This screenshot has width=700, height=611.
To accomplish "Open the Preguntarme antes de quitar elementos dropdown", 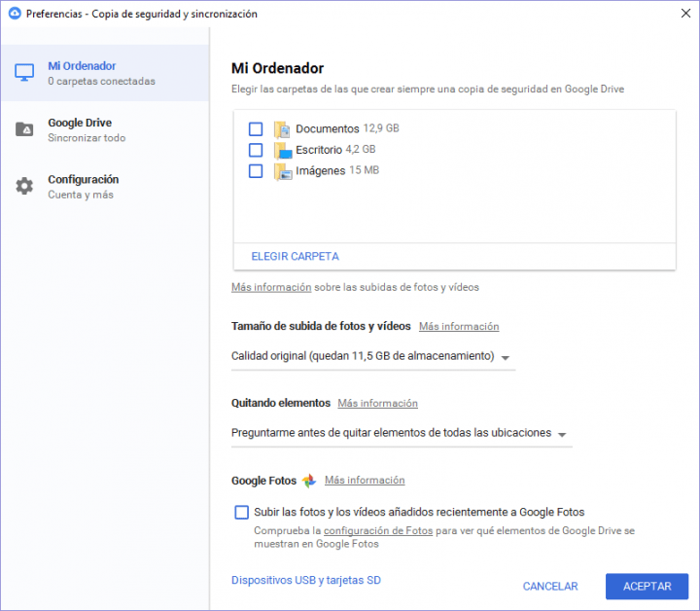I will [x=402, y=433].
